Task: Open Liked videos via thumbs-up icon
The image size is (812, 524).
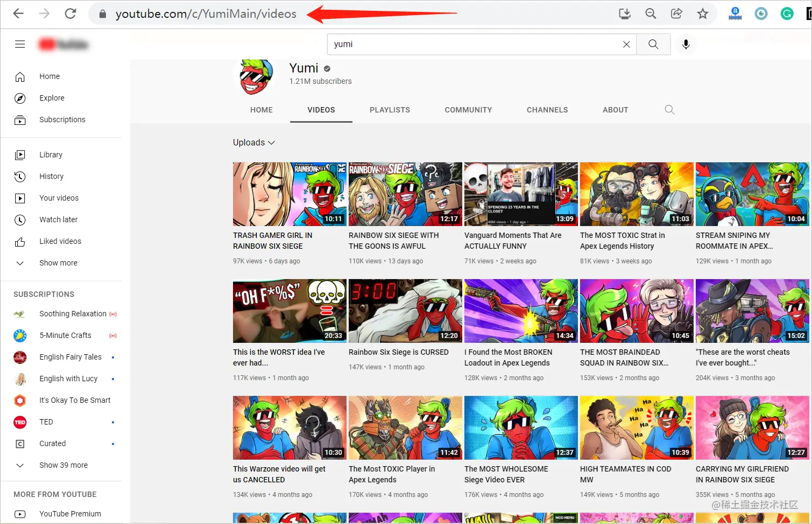Action: 20,241
